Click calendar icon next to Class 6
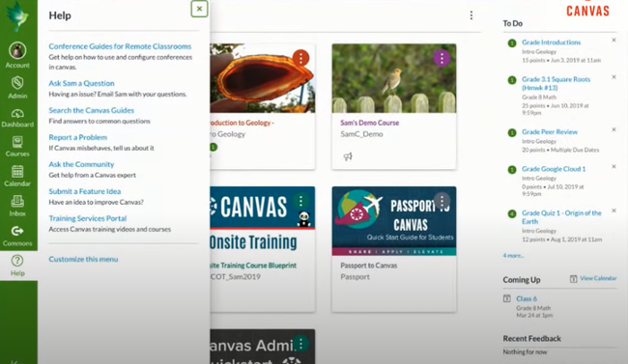This screenshot has width=628, height=364. 506,298
